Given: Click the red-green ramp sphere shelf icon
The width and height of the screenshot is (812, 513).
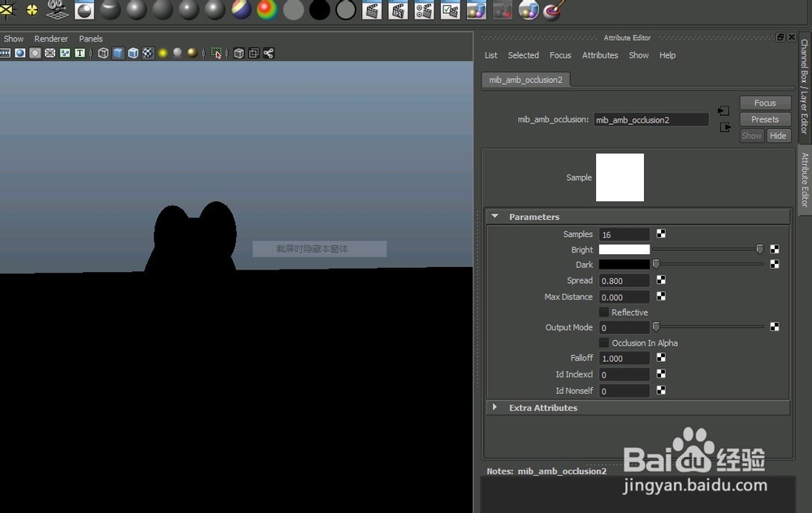Looking at the screenshot, I should pyautogui.click(x=267, y=10).
